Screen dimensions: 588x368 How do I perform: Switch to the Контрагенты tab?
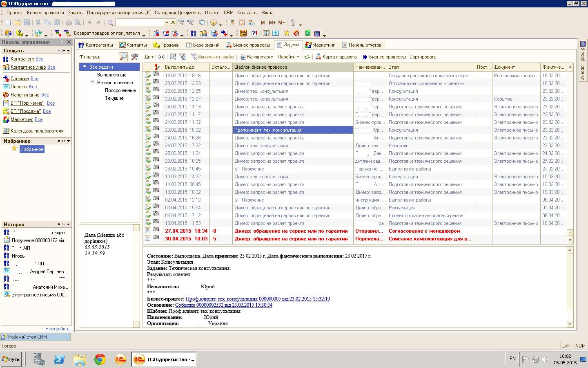pyautogui.click(x=96, y=45)
